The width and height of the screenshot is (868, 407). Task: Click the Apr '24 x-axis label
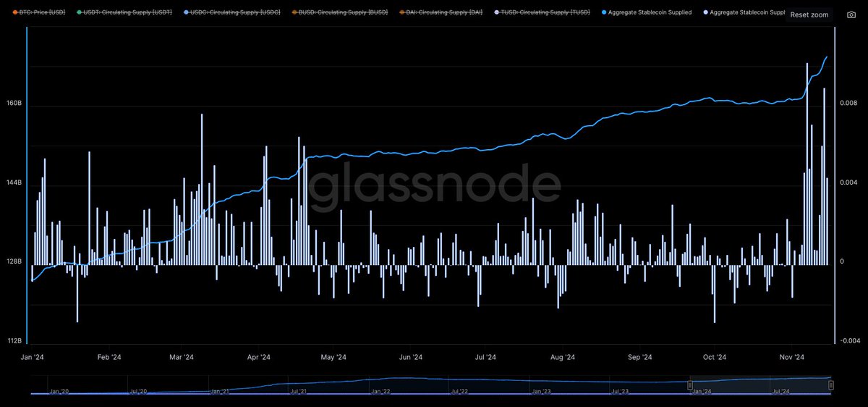click(x=258, y=357)
